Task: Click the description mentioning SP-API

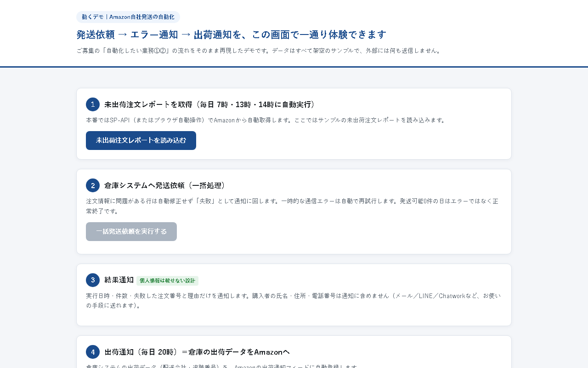Action: coord(266,120)
